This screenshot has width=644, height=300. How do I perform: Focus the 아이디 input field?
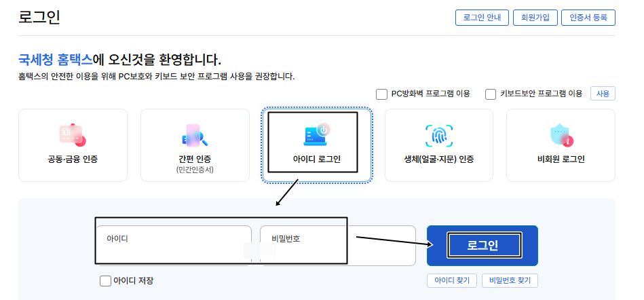click(x=174, y=246)
